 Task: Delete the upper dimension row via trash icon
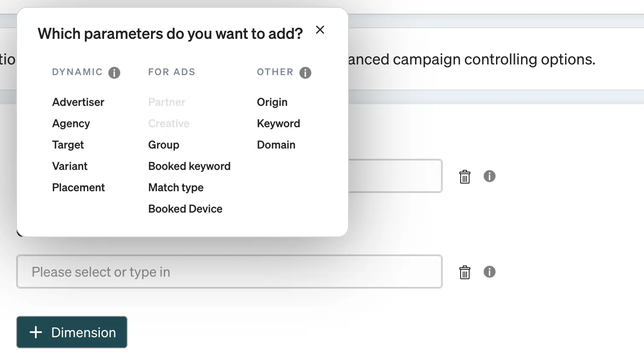[465, 176]
